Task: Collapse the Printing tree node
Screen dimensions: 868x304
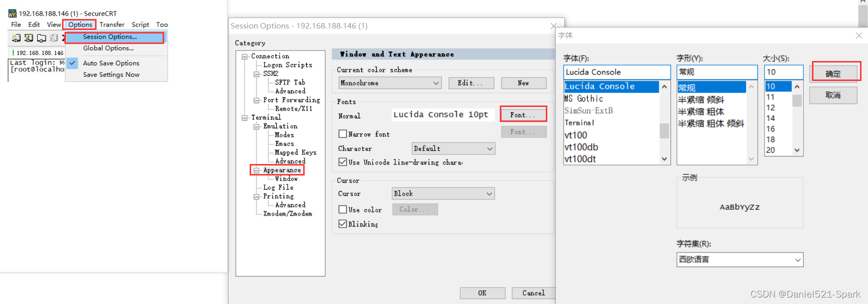Action: tap(257, 197)
